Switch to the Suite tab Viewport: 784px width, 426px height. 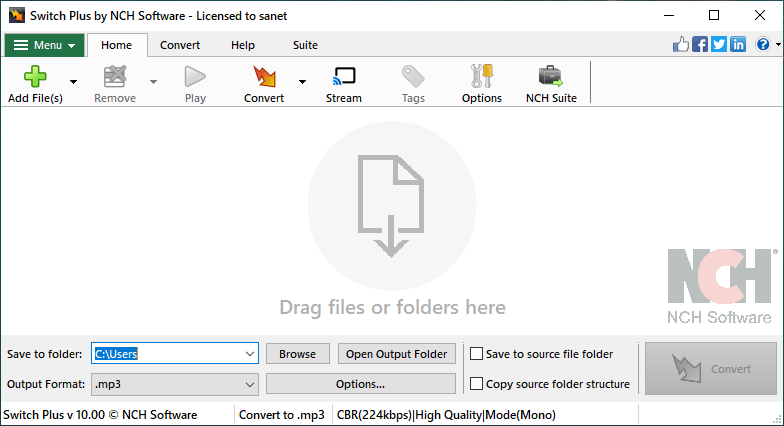point(306,45)
